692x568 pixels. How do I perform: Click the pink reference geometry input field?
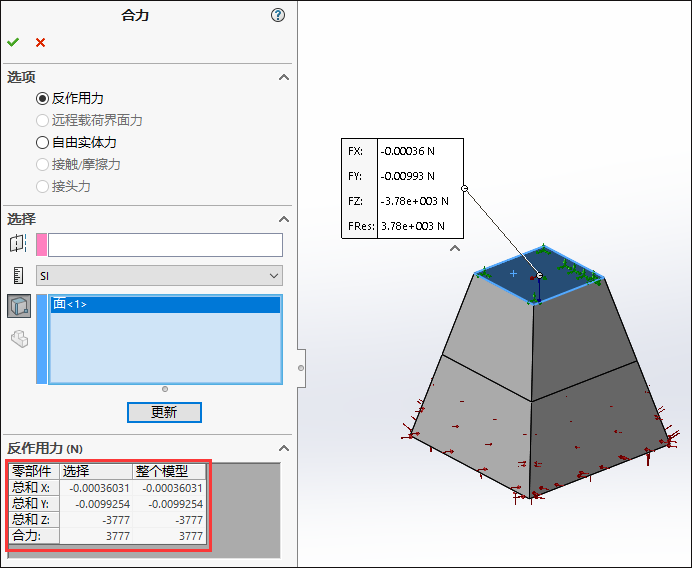[x=165, y=245]
